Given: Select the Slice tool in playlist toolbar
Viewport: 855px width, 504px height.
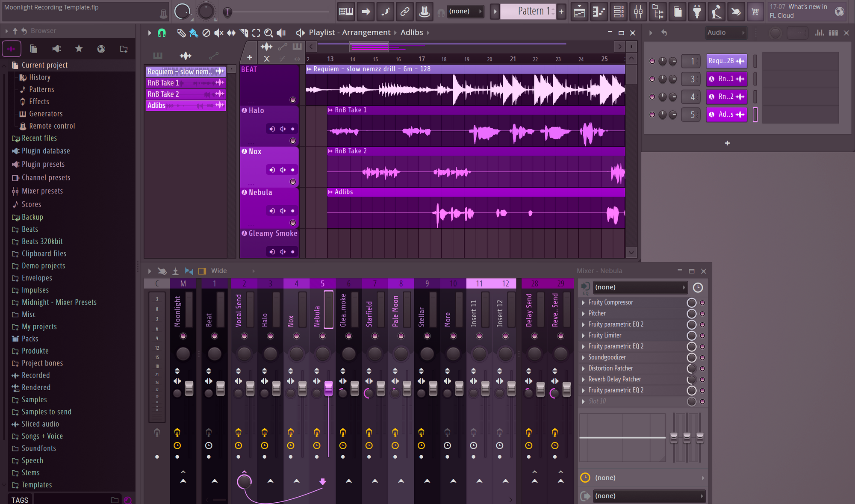Looking at the screenshot, I should click(x=244, y=33).
